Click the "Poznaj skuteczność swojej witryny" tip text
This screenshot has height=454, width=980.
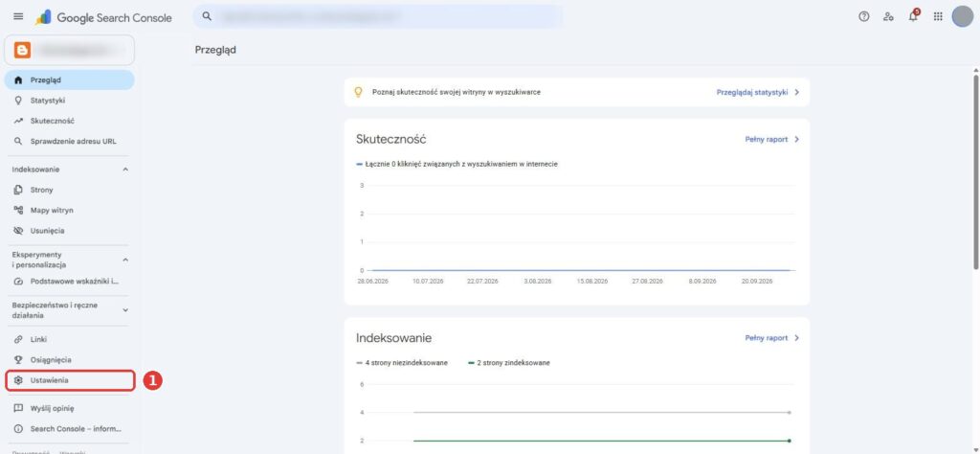[x=456, y=92]
